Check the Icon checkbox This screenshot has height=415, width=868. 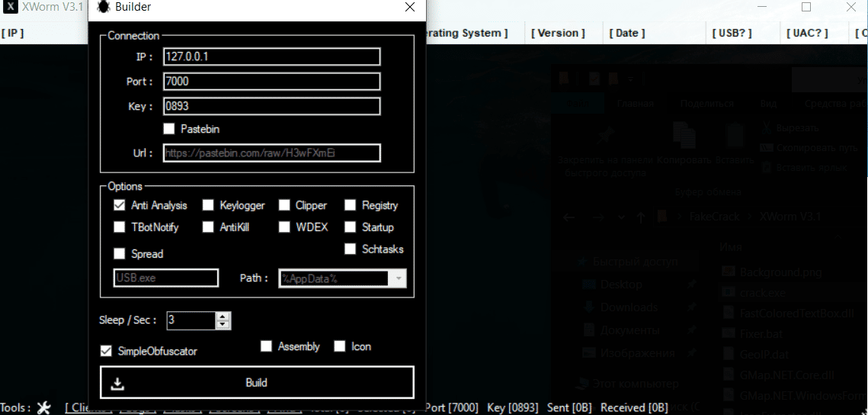tap(340, 346)
